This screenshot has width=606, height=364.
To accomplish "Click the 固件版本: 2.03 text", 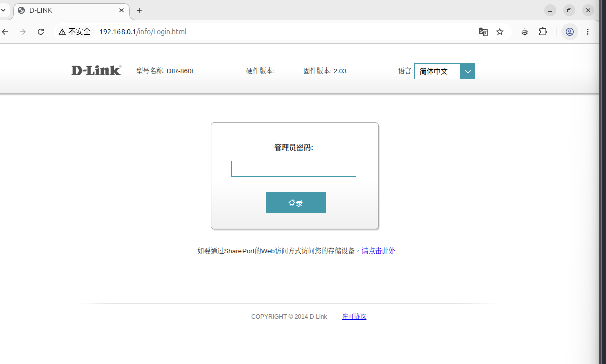I will 325,71.
